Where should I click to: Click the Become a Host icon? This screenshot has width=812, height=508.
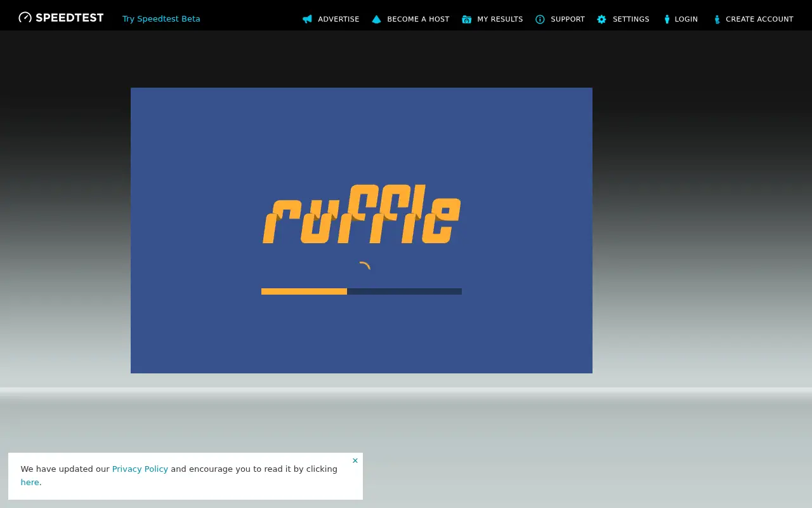click(376, 19)
